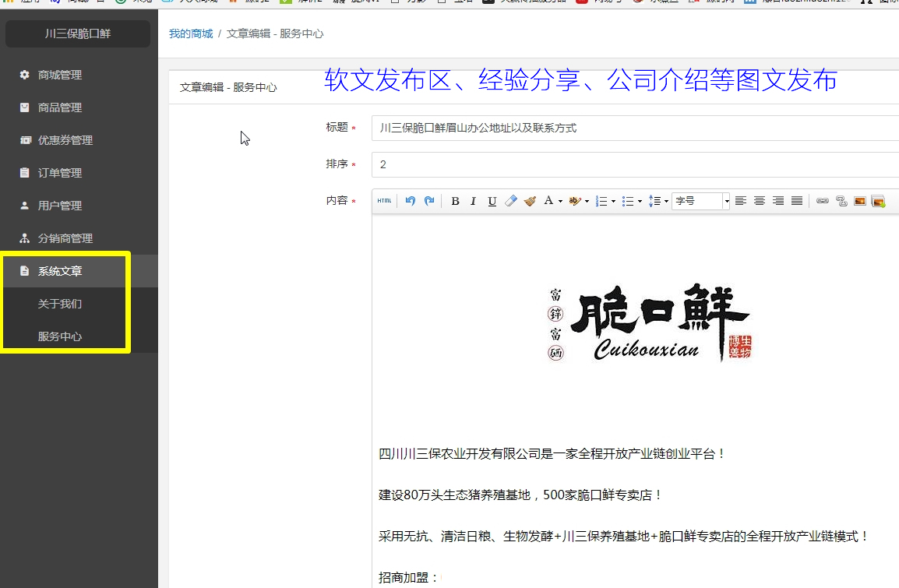Open highlight color dropdown arrow

(x=587, y=201)
